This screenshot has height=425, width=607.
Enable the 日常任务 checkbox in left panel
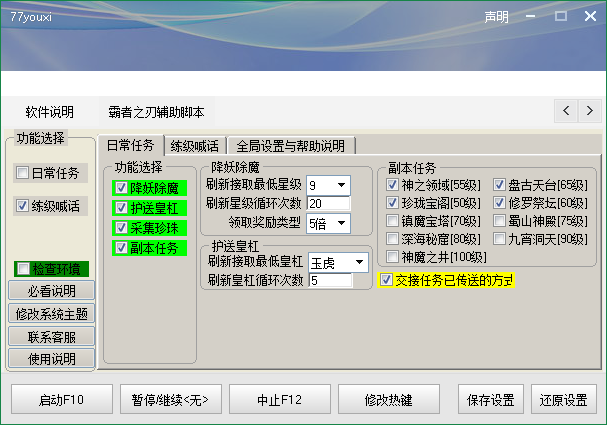[x=23, y=173]
